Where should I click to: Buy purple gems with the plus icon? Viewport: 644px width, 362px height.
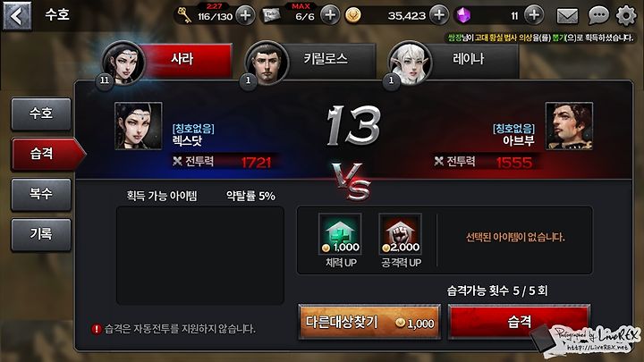click(534, 15)
